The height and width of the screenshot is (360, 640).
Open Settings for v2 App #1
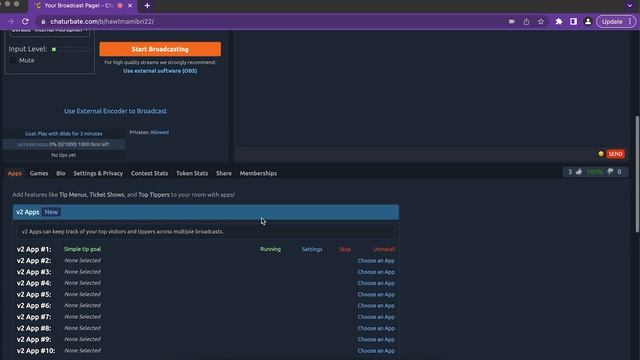pos(312,249)
